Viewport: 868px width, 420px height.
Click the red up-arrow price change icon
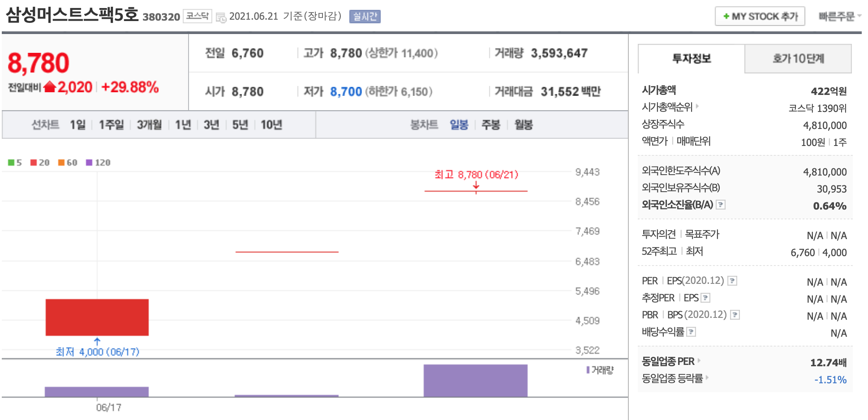click(50, 86)
